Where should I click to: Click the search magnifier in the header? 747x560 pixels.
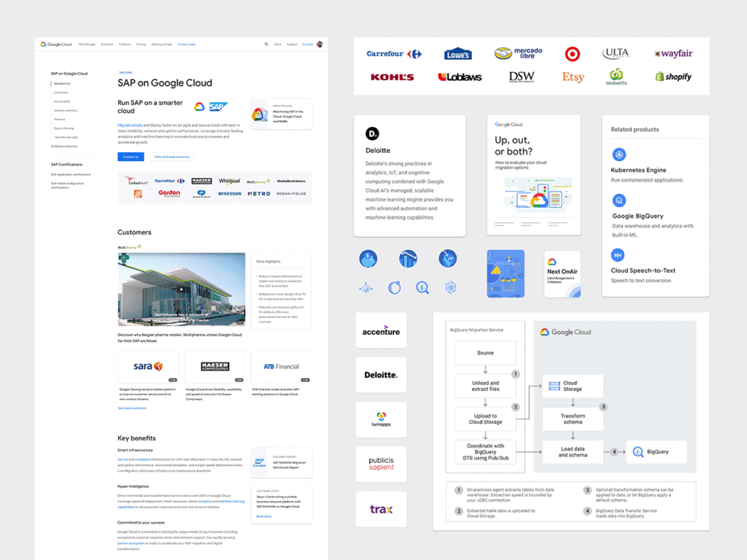266,44
